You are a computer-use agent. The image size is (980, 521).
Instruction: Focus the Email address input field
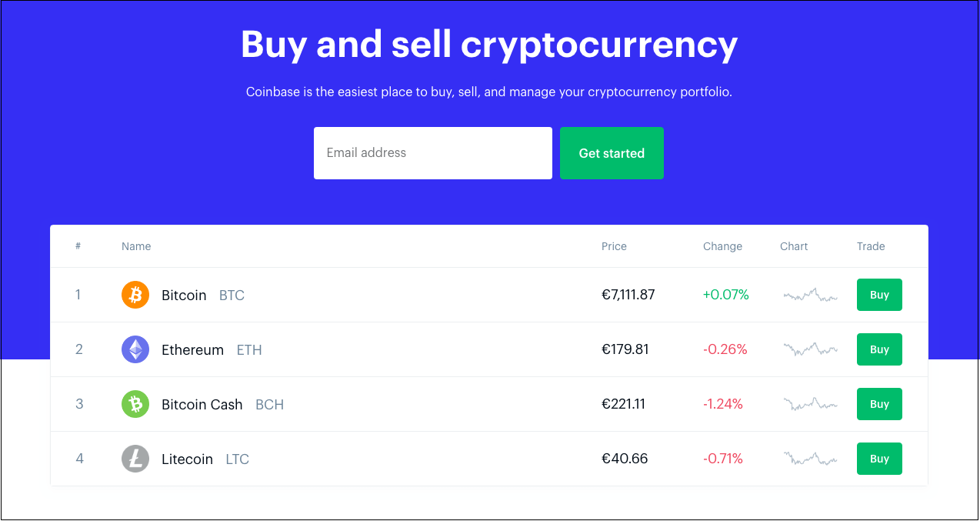click(x=432, y=153)
